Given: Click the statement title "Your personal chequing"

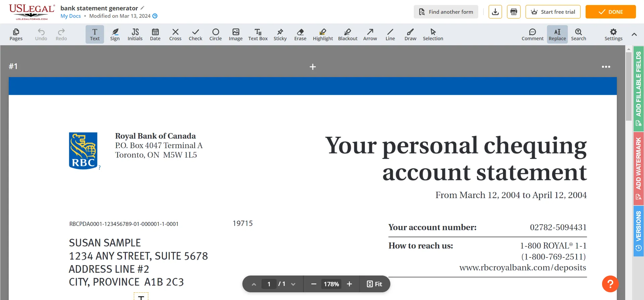Looking at the screenshot, I should point(456,146).
